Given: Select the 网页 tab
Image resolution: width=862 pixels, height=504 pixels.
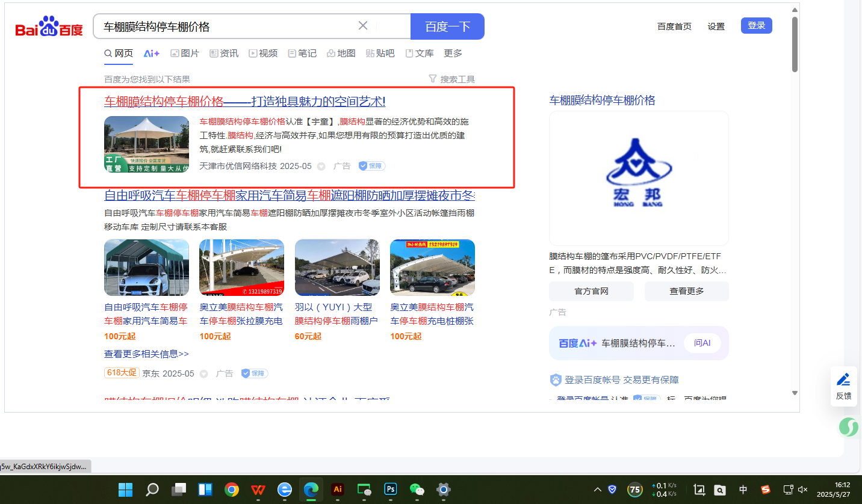Looking at the screenshot, I should tap(119, 54).
